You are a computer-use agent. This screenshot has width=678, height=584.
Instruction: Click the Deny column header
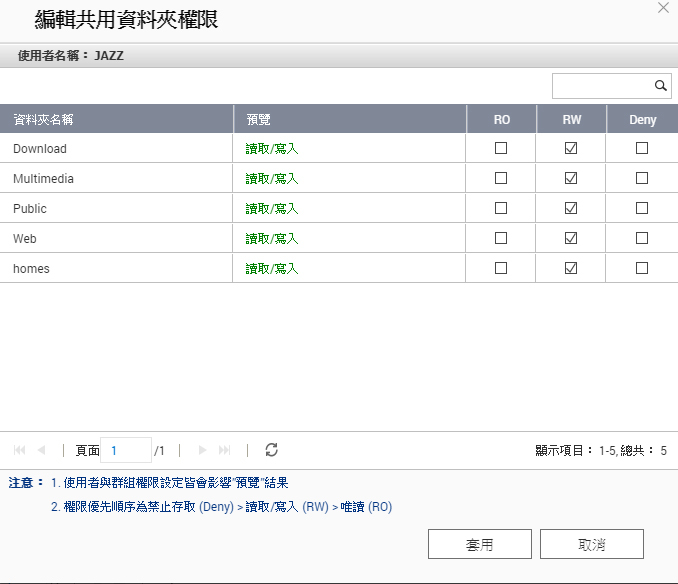[642, 119]
